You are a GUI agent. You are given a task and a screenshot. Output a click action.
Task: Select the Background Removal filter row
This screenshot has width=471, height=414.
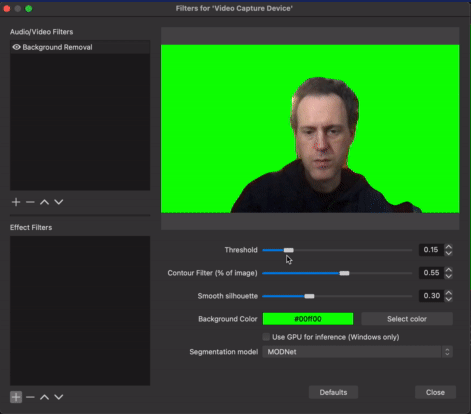(x=80, y=47)
